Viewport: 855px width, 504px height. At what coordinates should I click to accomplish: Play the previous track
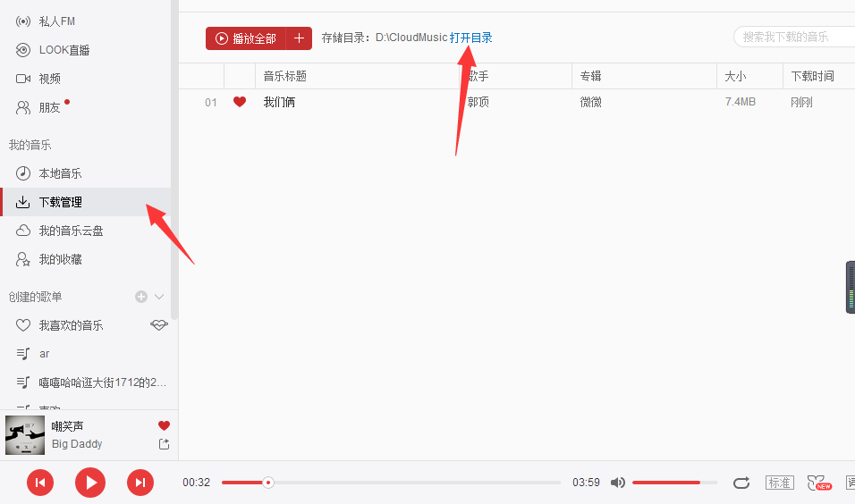(x=40, y=483)
